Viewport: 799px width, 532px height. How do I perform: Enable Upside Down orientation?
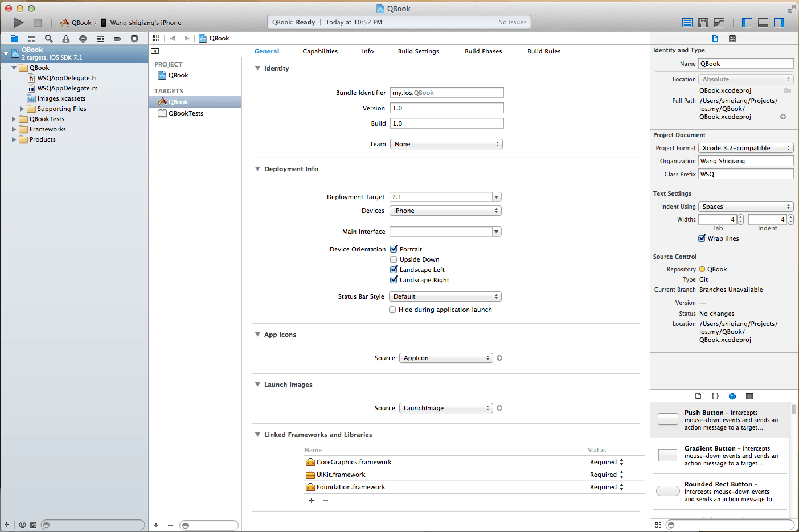(394, 259)
